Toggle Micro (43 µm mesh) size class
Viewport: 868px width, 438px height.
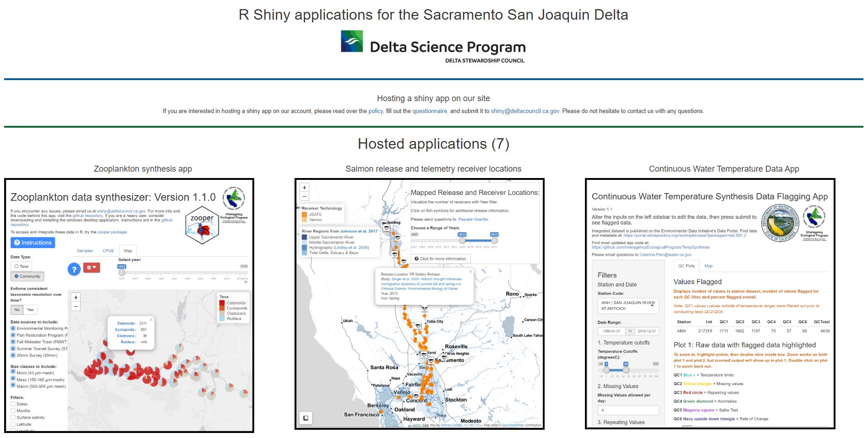coord(13,372)
